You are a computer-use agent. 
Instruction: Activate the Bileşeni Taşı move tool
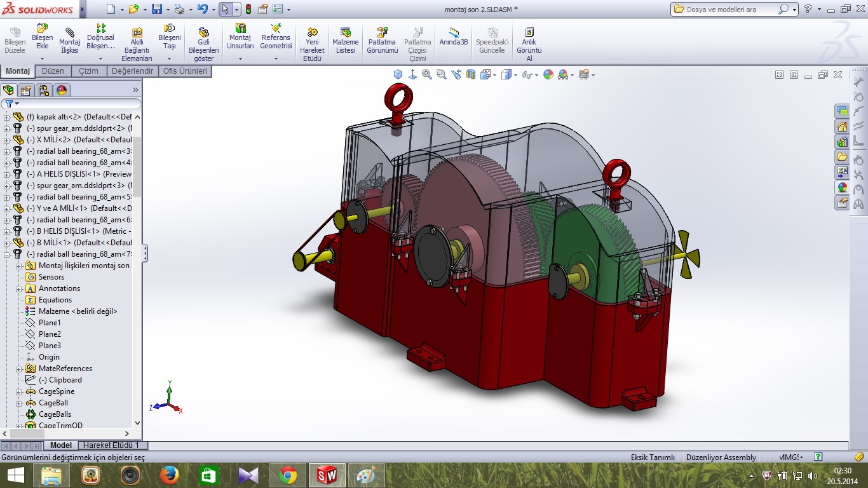(x=170, y=36)
